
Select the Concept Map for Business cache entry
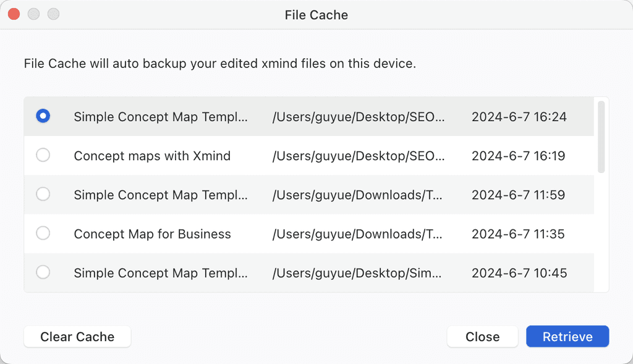pos(43,233)
